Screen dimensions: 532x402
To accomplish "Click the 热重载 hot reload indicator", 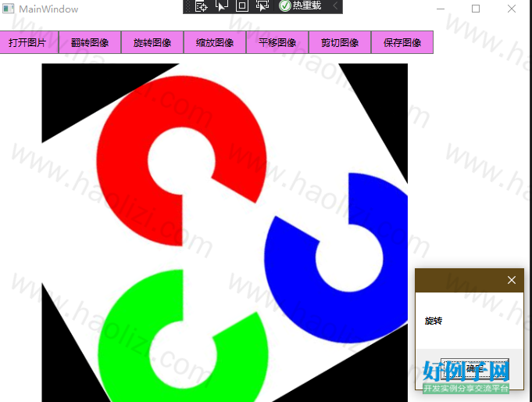I will [300, 5].
